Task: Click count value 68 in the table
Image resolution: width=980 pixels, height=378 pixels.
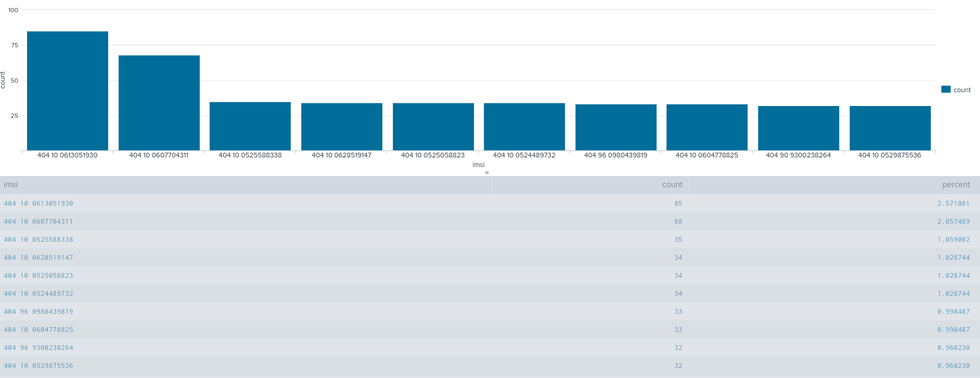Action: click(678, 222)
